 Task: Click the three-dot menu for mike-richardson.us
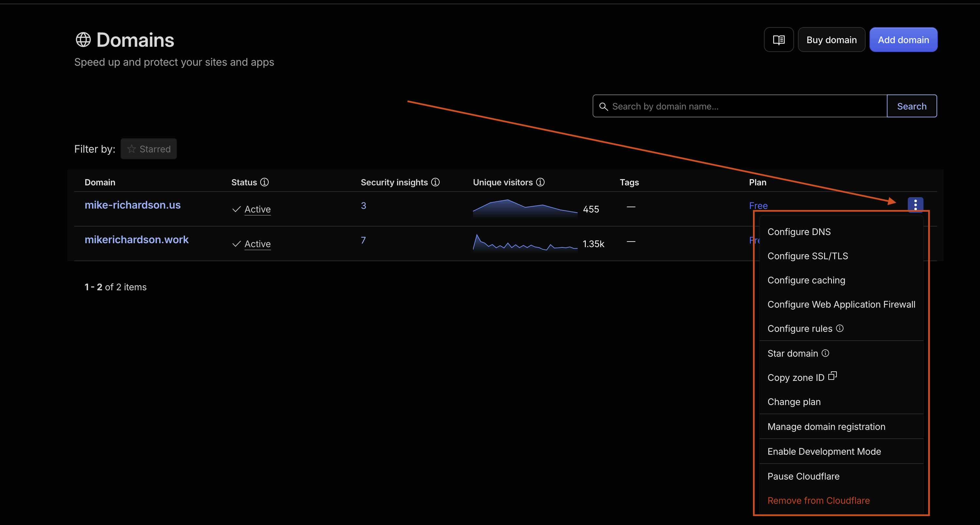point(915,205)
